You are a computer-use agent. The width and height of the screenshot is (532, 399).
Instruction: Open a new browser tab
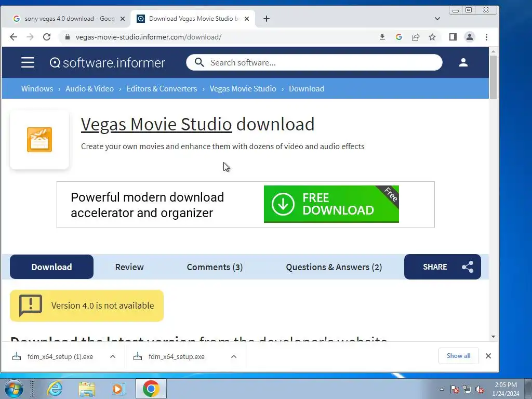pos(267,19)
